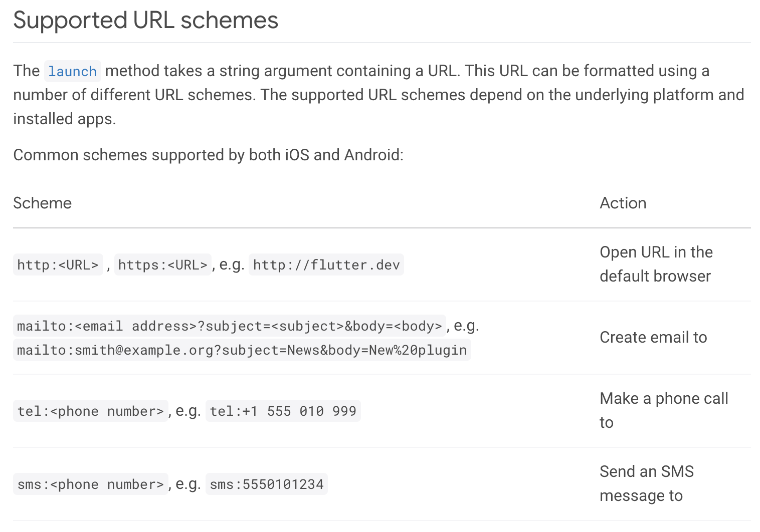
Task: Click the sms:5550101234 example code
Action: 266,484
